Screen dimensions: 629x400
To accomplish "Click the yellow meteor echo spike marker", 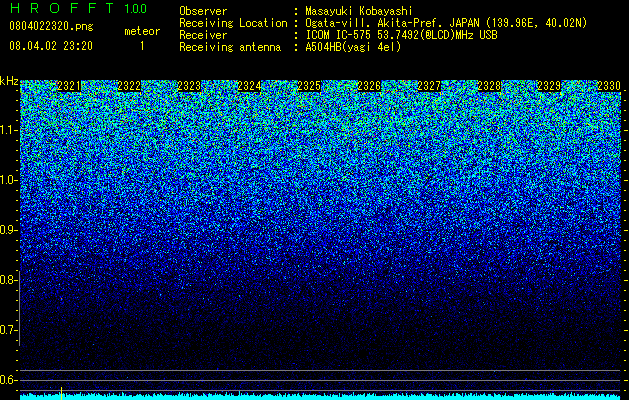I will [61, 393].
